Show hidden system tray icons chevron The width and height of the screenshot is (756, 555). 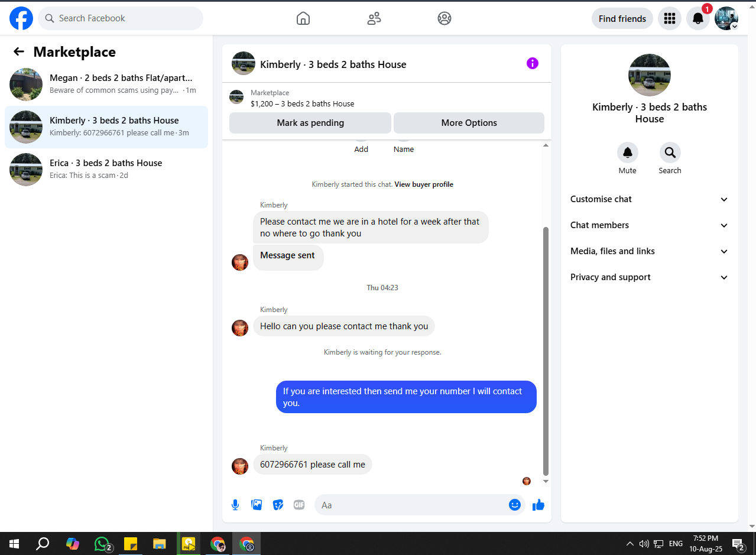[x=630, y=544]
